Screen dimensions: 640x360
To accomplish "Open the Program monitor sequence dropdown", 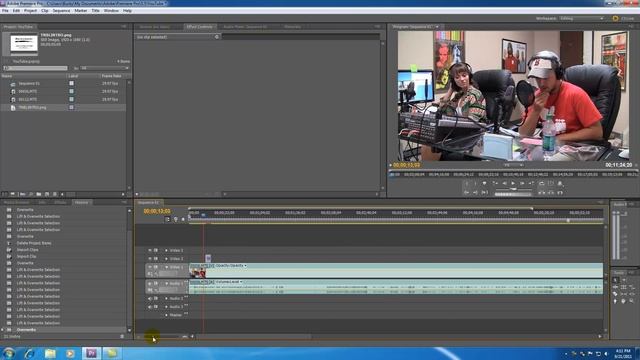I will (437, 27).
